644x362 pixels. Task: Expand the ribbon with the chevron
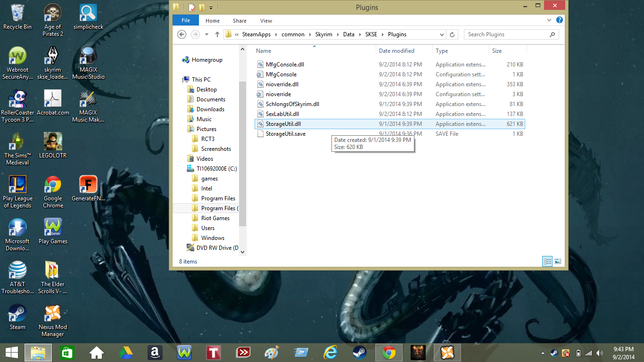(549, 20)
